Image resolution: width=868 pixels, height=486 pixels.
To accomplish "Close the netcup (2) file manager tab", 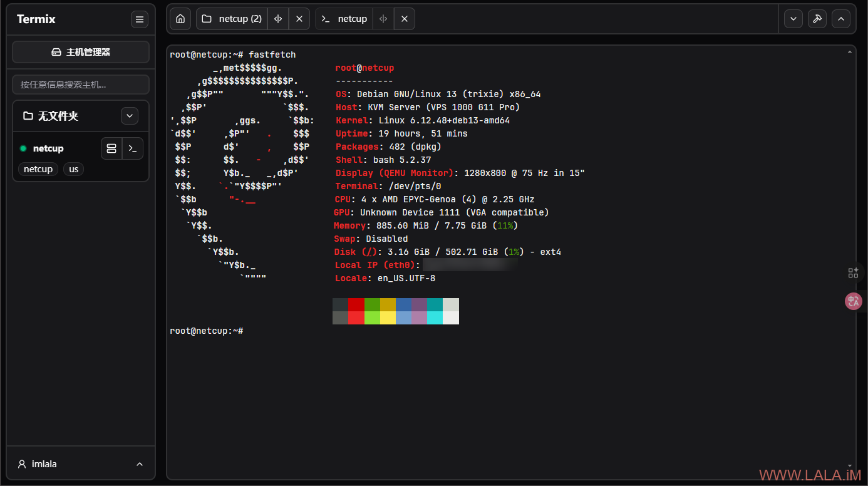I will pos(299,19).
